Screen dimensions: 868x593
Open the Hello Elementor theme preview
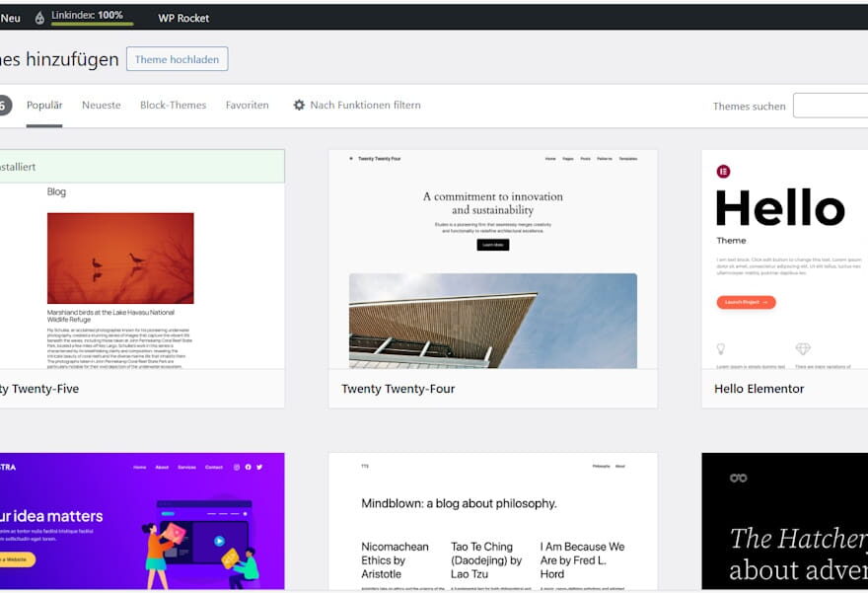[x=785, y=259]
